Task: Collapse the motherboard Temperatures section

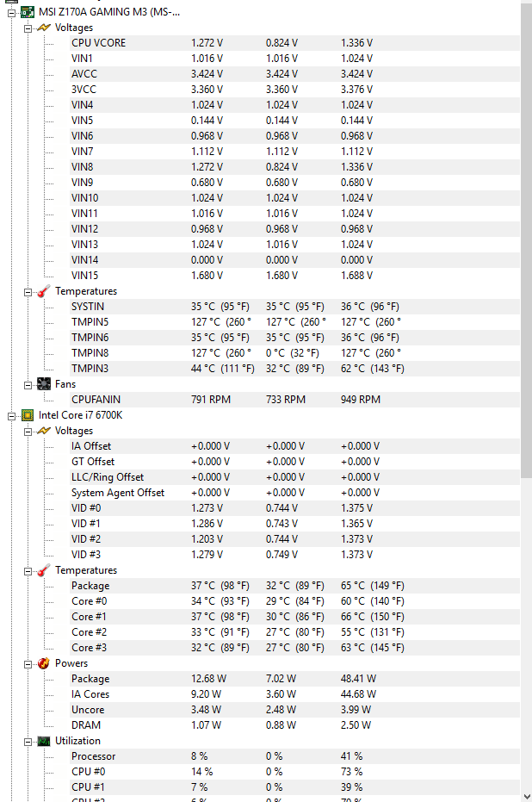Action: pos(28,291)
